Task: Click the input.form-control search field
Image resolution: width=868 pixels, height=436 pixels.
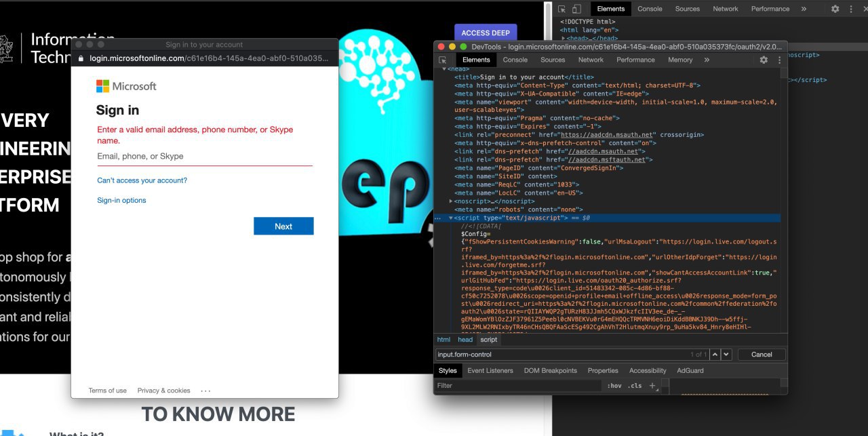Action: pyautogui.click(x=571, y=354)
